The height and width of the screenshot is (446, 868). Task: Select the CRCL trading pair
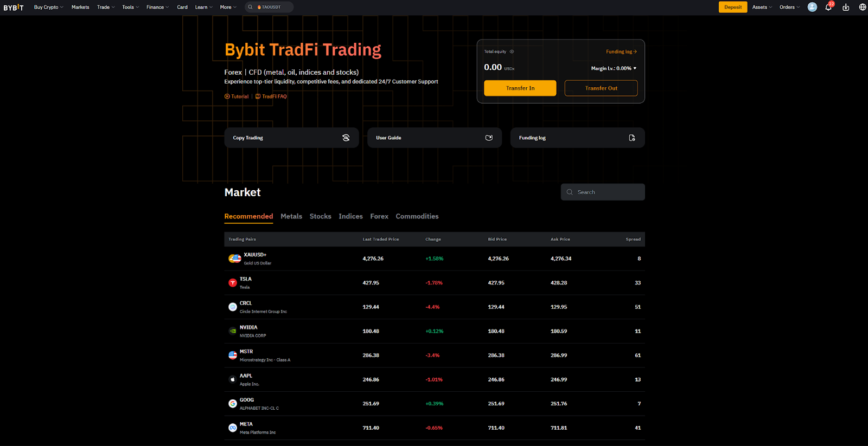tap(435, 307)
